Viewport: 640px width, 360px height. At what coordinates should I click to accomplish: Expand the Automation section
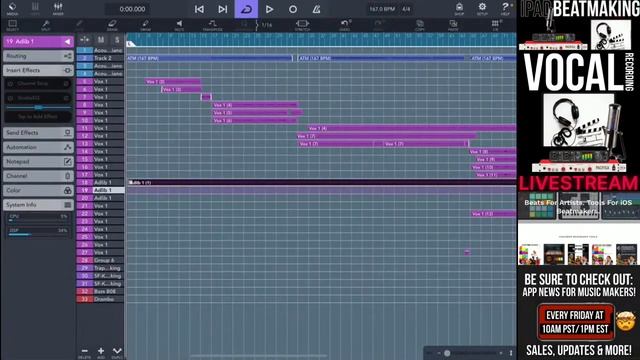pos(38,147)
